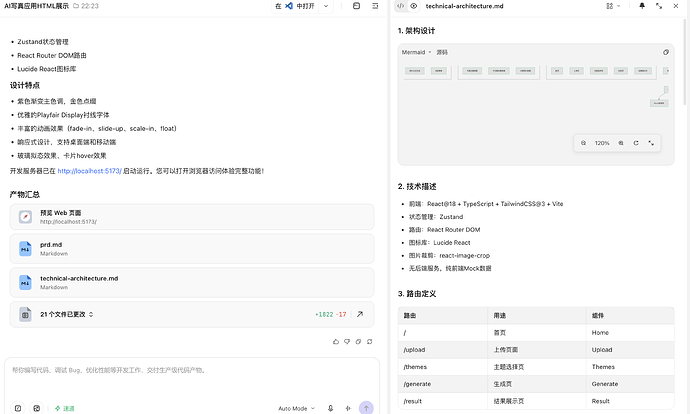Click the prd.md Markdown file icon
The height and width of the screenshot is (414, 690).
(26, 249)
